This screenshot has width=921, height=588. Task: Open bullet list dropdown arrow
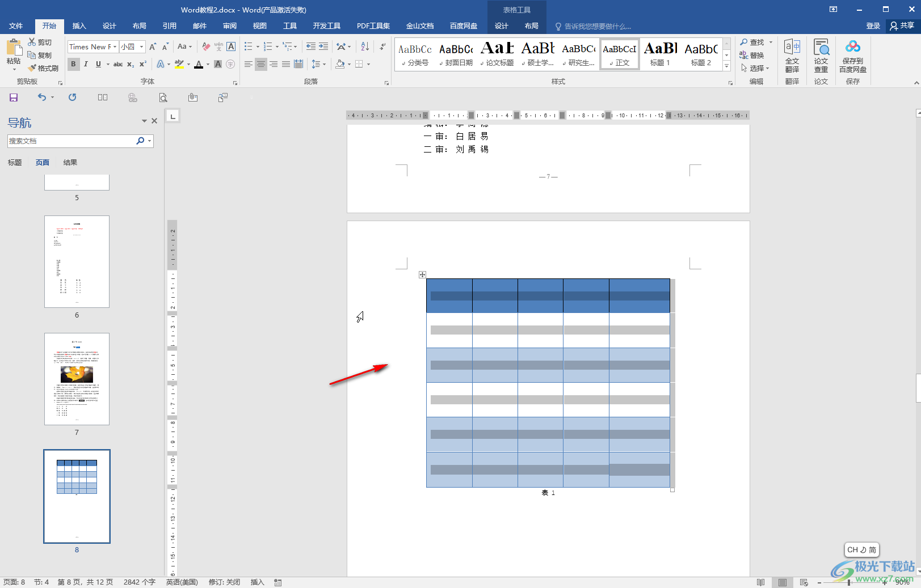(x=258, y=46)
